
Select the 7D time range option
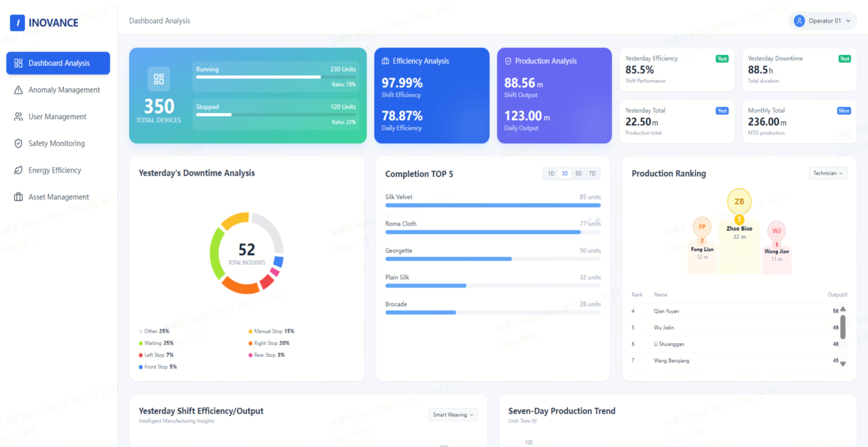point(592,174)
